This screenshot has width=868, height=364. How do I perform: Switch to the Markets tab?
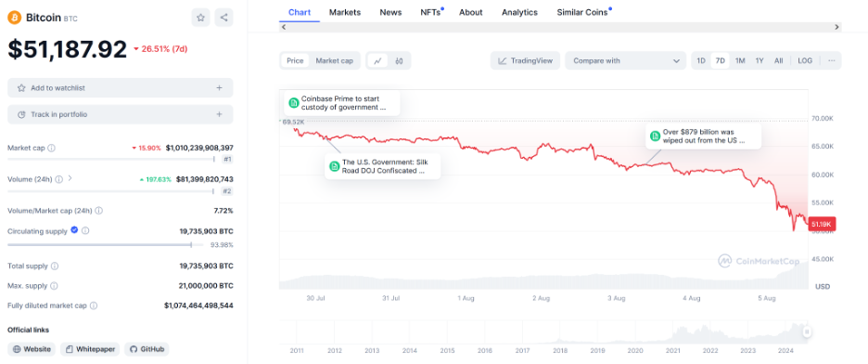345,12
